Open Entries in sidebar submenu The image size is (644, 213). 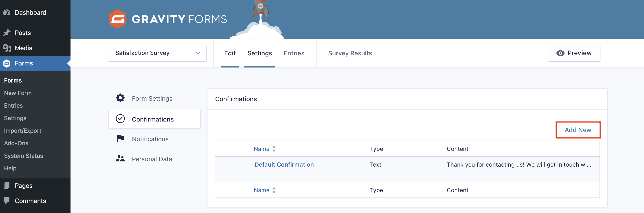click(x=13, y=105)
